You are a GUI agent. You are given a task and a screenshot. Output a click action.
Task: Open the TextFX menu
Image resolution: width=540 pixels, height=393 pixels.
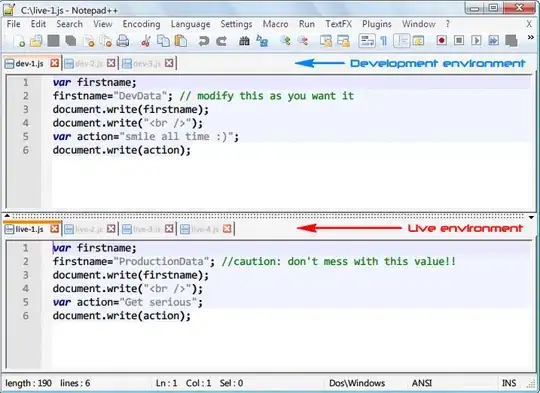coord(339,24)
